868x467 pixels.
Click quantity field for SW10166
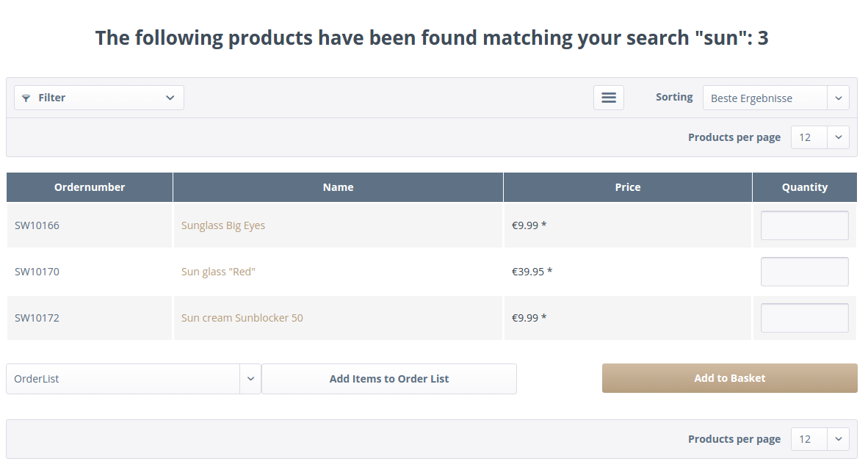point(804,225)
